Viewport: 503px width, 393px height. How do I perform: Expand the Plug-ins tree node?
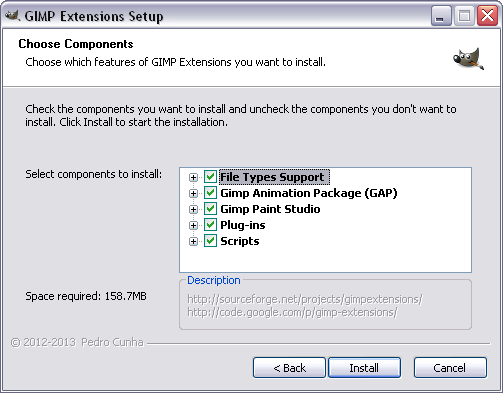[x=193, y=225]
